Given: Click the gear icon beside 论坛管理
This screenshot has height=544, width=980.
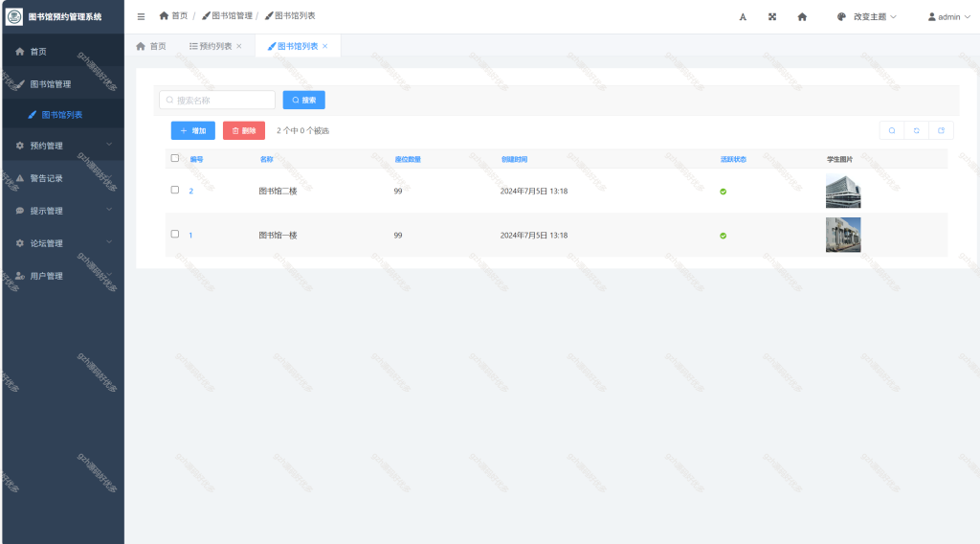Looking at the screenshot, I should 20,243.
